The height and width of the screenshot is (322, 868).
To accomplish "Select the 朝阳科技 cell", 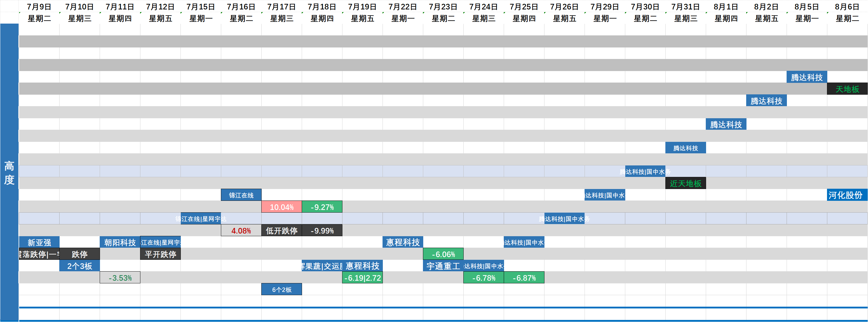I will [x=120, y=242].
